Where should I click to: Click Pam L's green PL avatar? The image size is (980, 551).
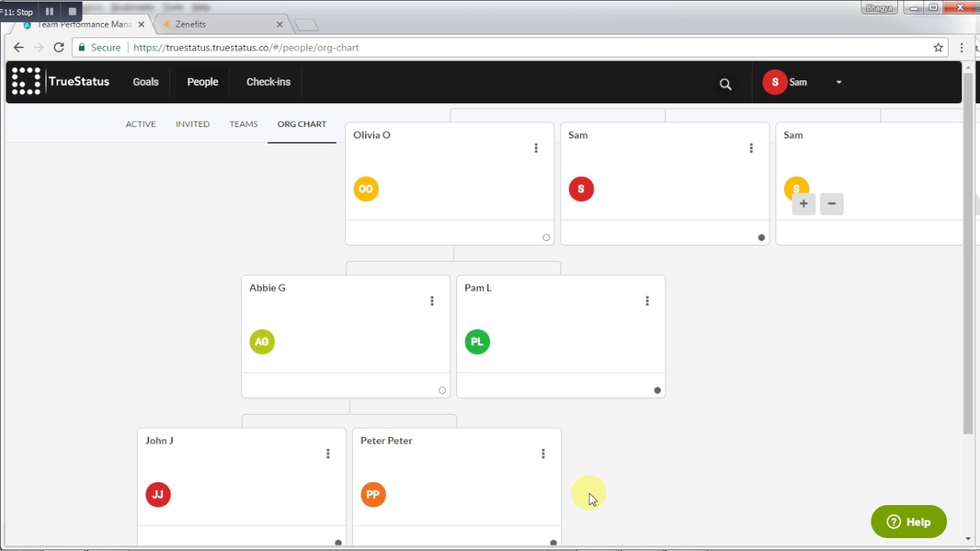click(477, 342)
